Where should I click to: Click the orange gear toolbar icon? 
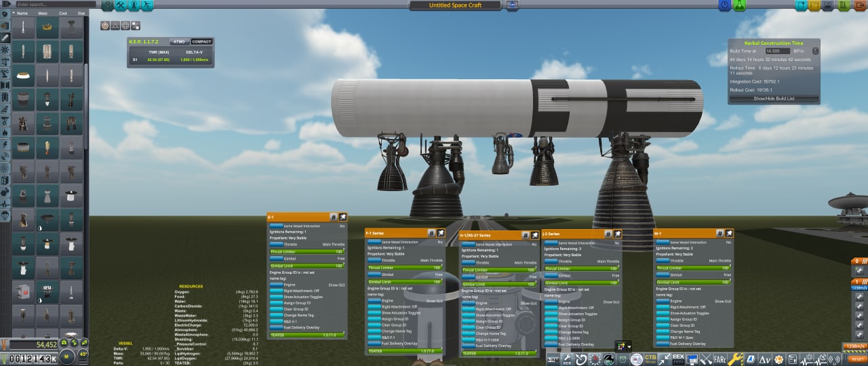point(778,360)
